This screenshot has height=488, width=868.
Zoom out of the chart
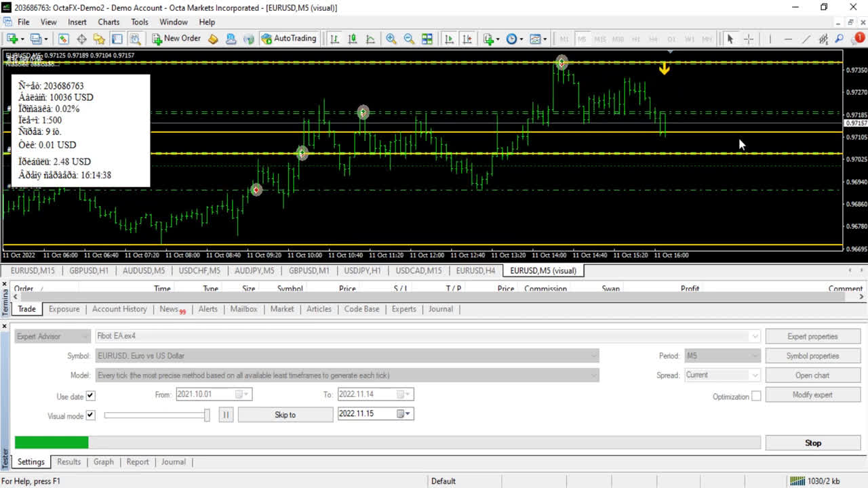(409, 39)
